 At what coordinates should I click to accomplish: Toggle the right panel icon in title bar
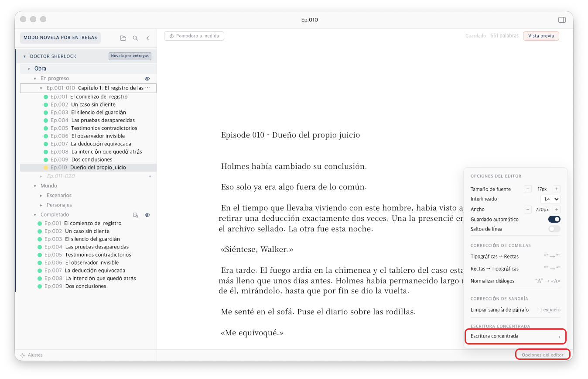562,20
